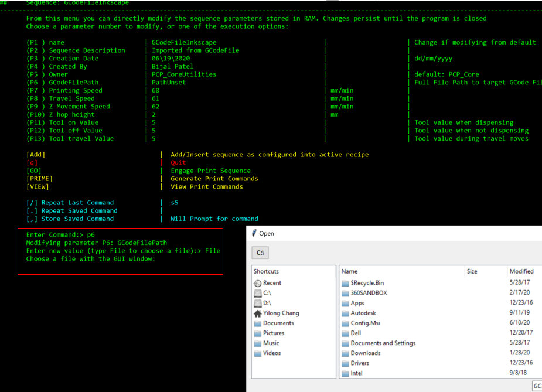Screen dimensions: 542x392
Task: Click the Documents shortcut folder icon
Action: pos(257,323)
